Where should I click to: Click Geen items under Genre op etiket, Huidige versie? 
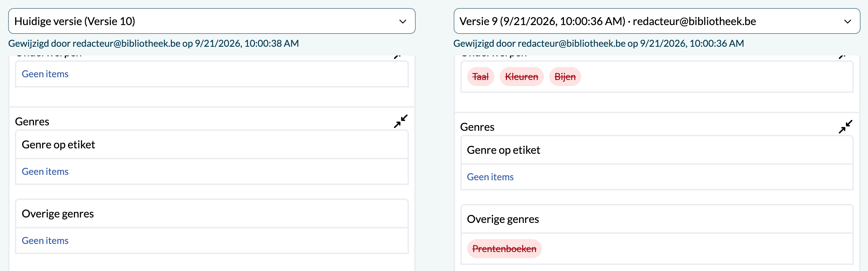(x=45, y=172)
